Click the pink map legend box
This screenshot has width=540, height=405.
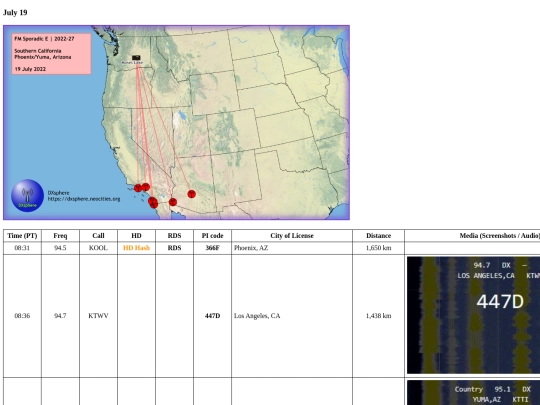click(51, 54)
